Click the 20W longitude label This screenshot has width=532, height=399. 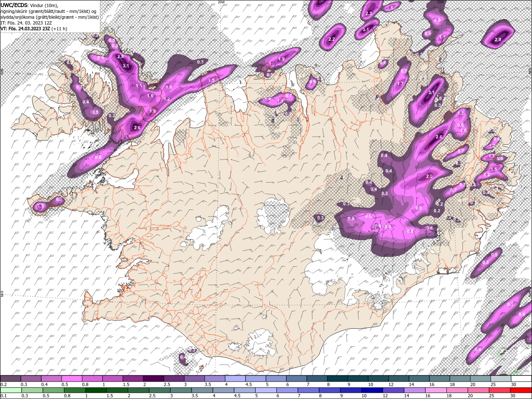pyautogui.click(x=221, y=2)
